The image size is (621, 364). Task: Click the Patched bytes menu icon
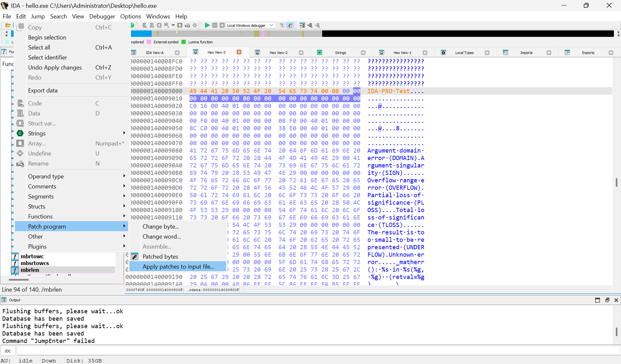point(135,257)
